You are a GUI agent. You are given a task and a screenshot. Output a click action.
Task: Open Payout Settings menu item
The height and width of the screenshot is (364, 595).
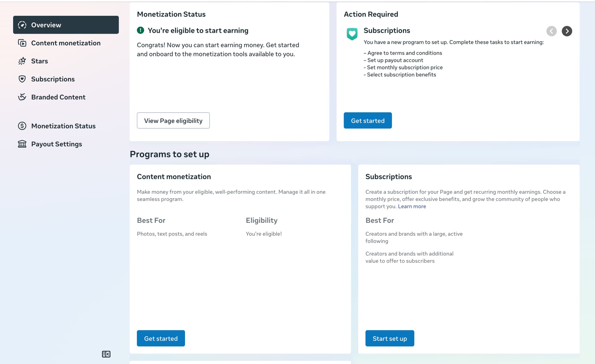click(x=56, y=144)
